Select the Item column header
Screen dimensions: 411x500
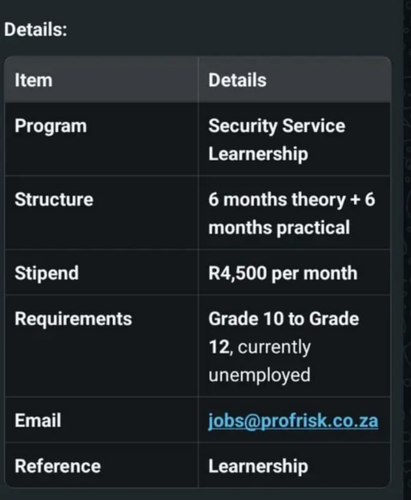pyautogui.click(x=34, y=80)
